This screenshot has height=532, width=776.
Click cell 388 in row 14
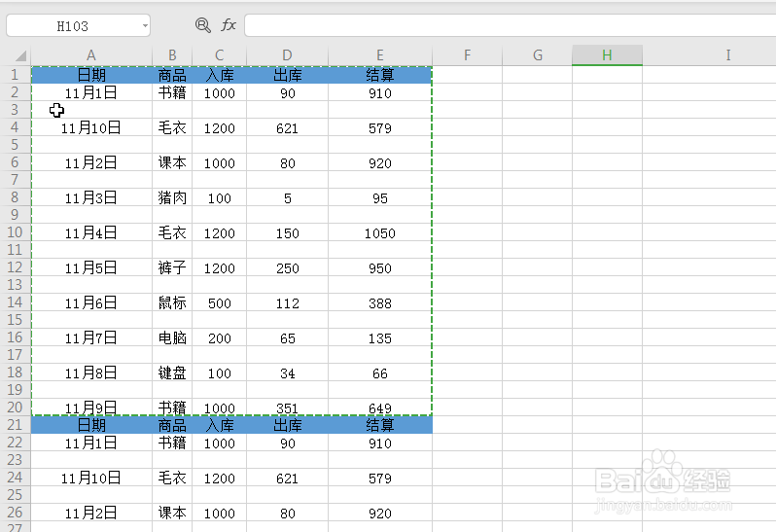coord(380,302)
